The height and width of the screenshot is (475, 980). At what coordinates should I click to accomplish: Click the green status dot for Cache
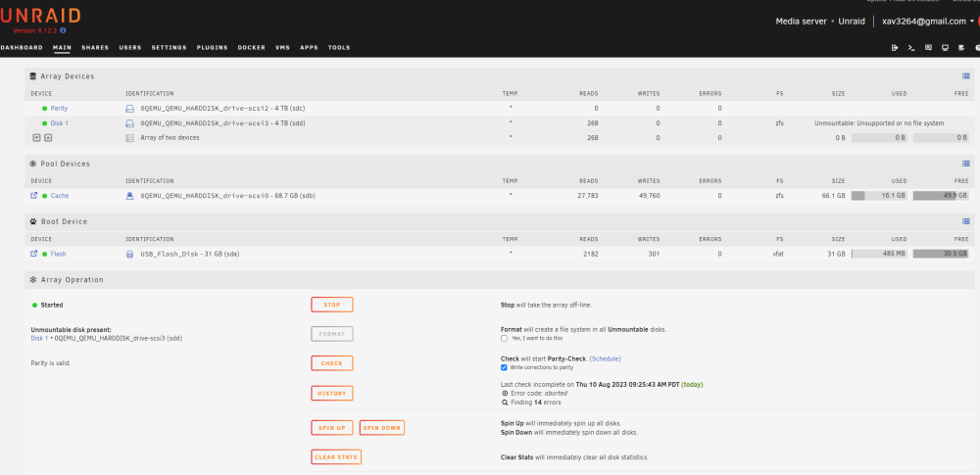pos(44,196)
